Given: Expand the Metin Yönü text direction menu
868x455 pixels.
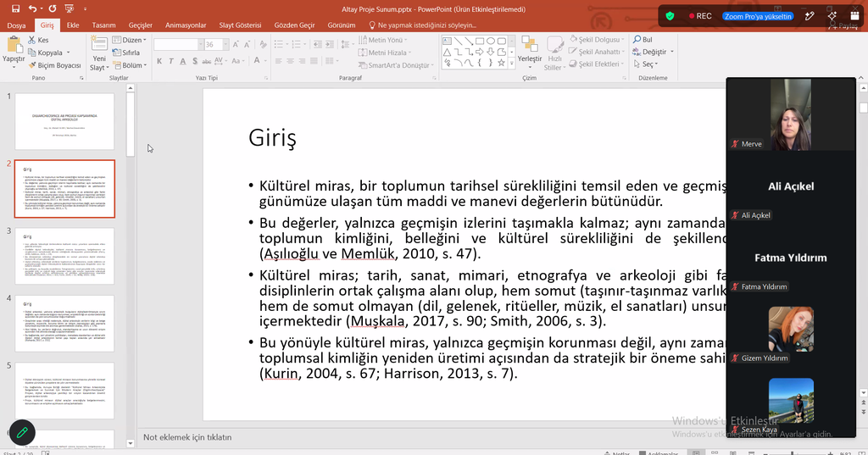Looking at the screenshot, I should [383, 40].
